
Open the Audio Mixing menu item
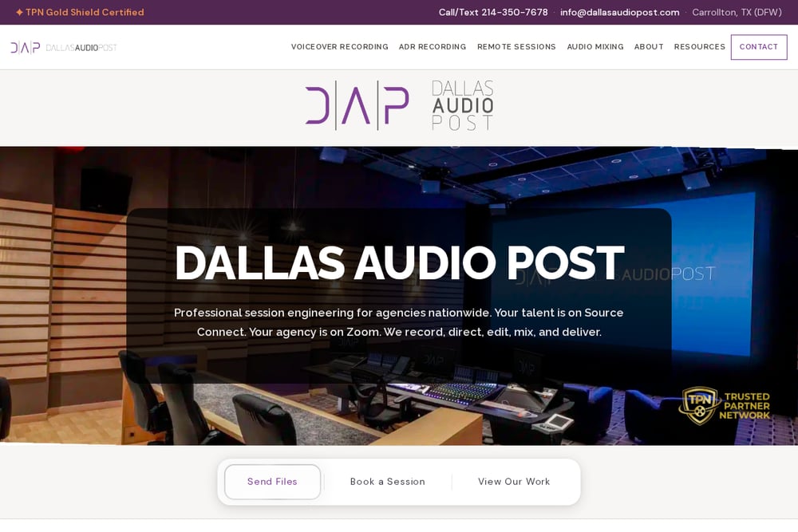point(595,47)
